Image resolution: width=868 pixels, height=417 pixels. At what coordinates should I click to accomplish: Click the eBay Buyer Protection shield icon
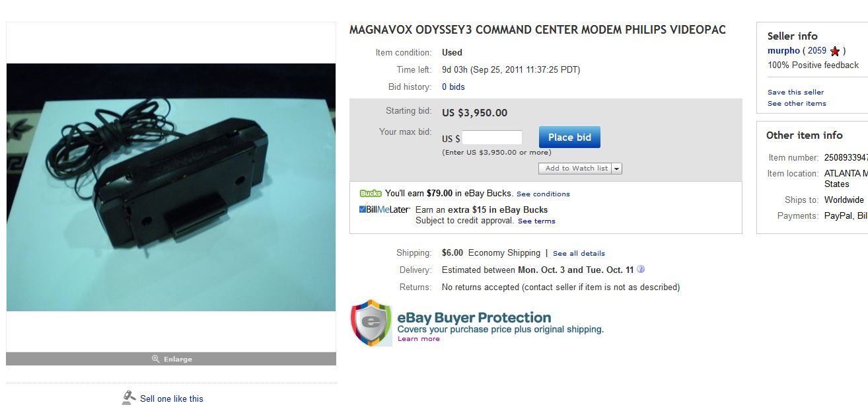pyautogui.click(x=371, y=323)
